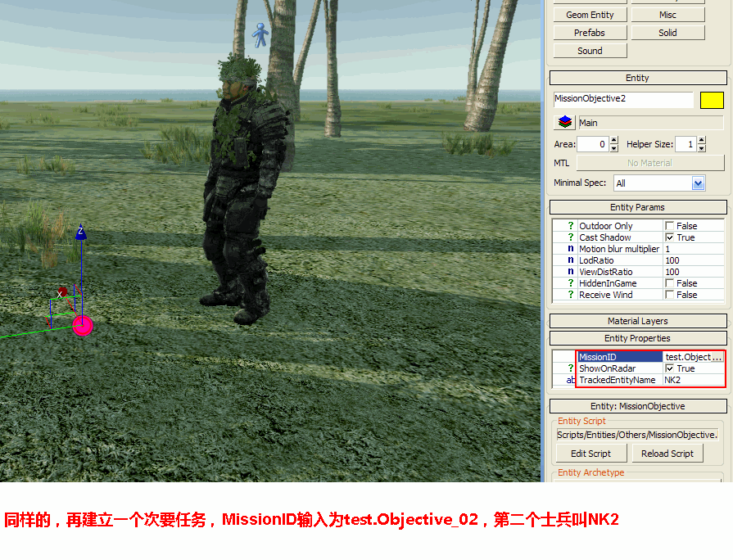
Task: Open the Solid object category
Action: point(668,33)
